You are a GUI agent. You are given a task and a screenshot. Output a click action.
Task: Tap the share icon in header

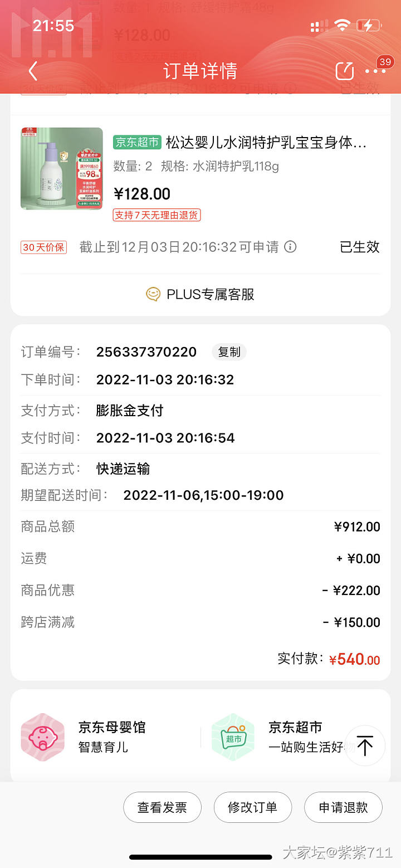tap(345, 71)
